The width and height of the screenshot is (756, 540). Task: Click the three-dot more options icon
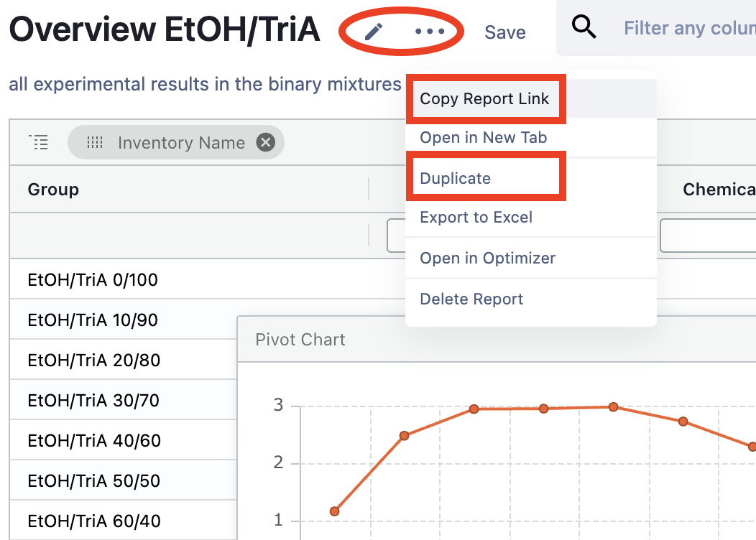coord(430,32)
